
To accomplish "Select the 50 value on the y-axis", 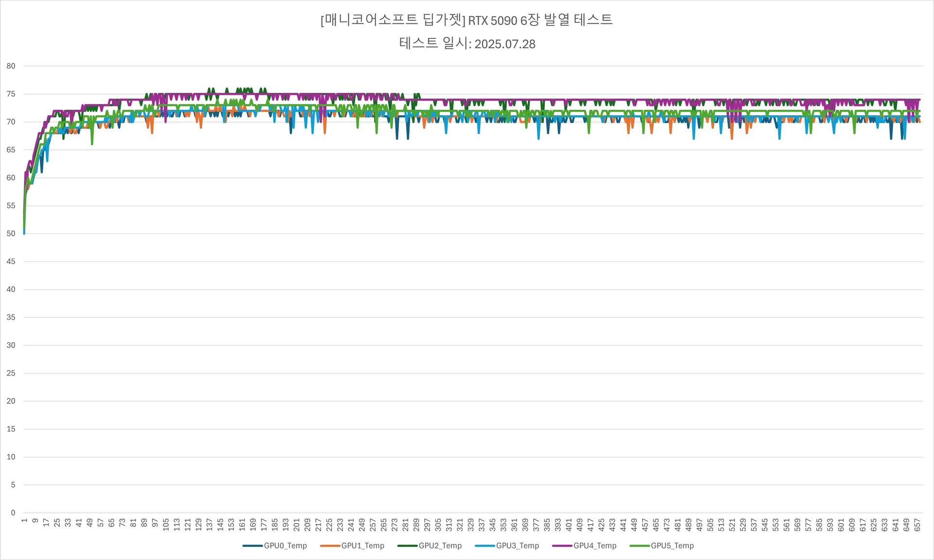I will (11, 234).
